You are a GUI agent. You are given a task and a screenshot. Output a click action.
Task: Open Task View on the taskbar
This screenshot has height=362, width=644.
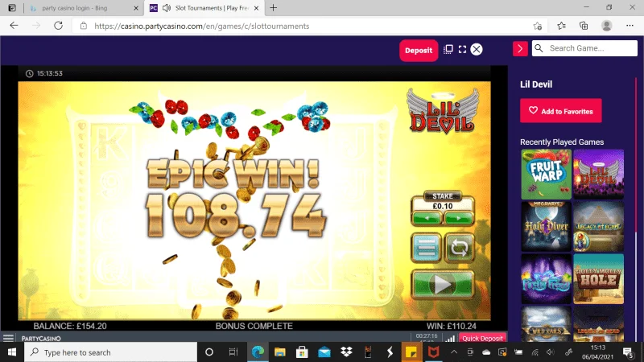tap(233, 352)
